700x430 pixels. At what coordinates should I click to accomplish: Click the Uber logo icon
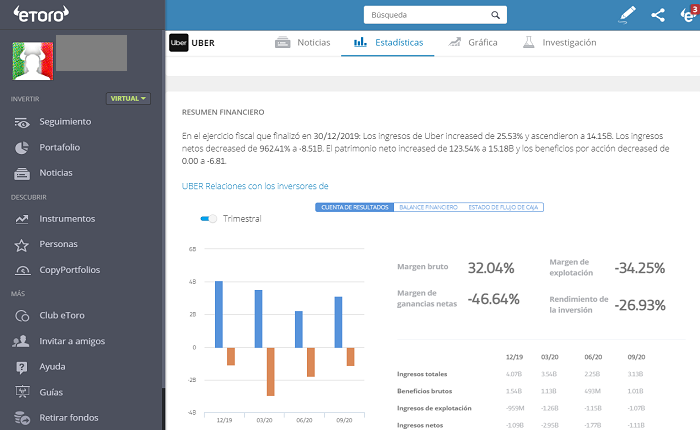179,43
